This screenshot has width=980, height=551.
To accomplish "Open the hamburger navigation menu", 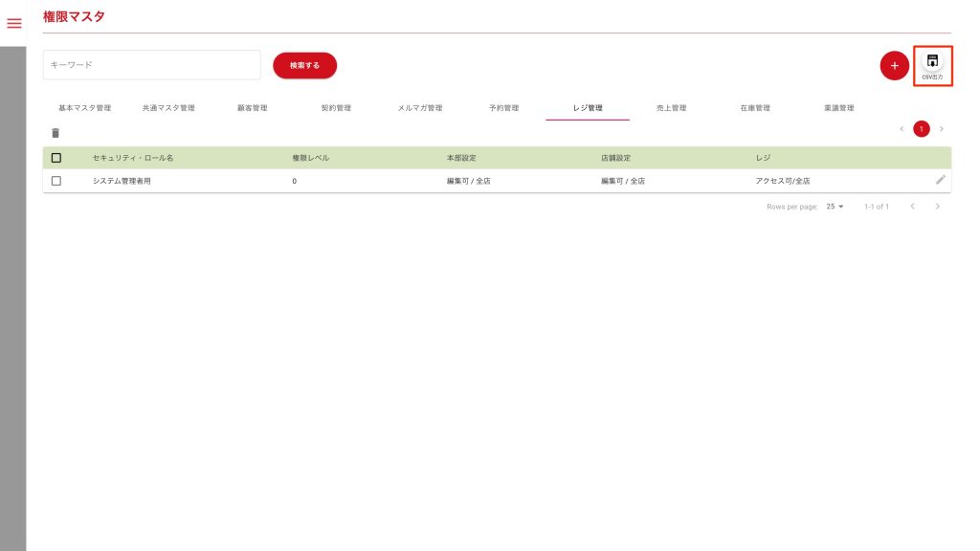I will pos(13,23).
